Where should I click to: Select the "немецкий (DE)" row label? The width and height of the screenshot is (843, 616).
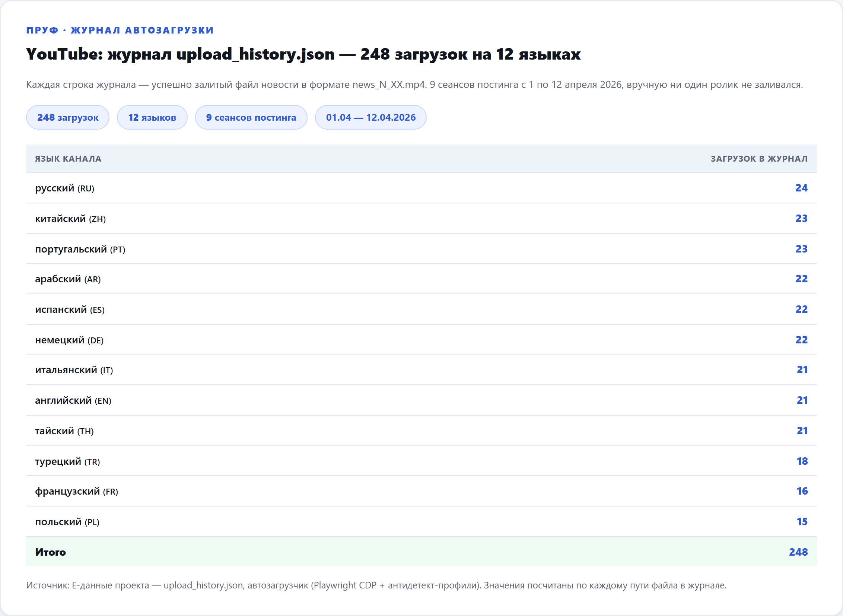click(x=69, y=340)
